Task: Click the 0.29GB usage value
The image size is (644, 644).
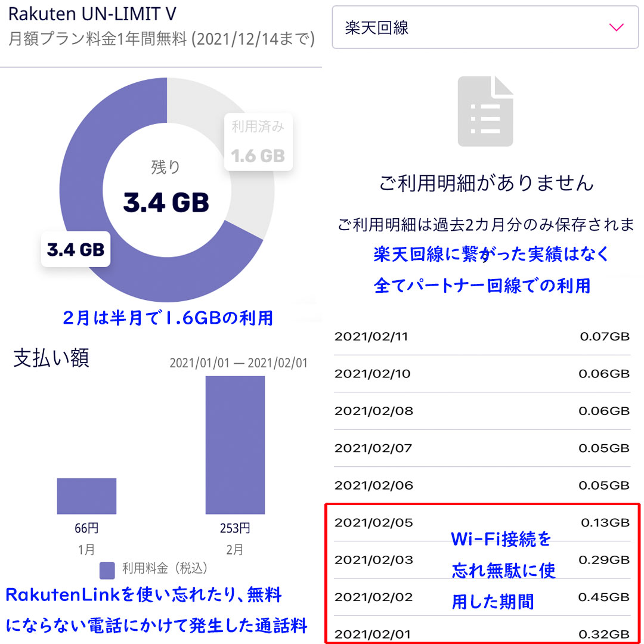Action: [604, 560]
